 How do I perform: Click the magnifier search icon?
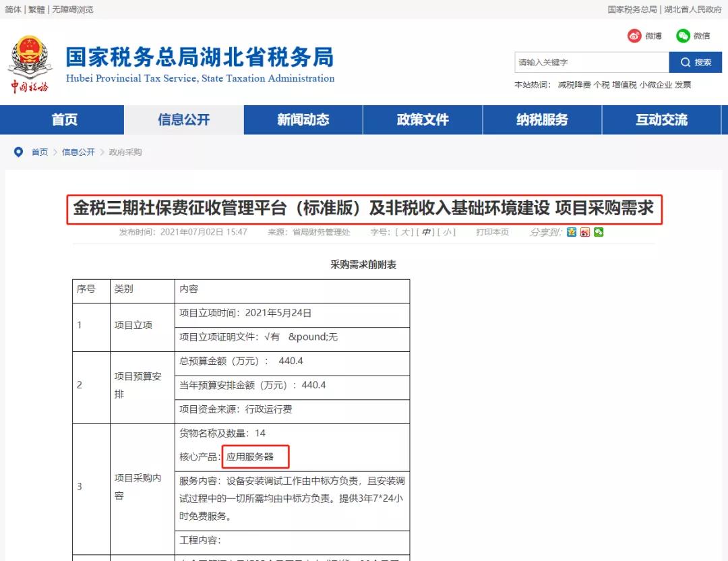click(x=686, y=62)
